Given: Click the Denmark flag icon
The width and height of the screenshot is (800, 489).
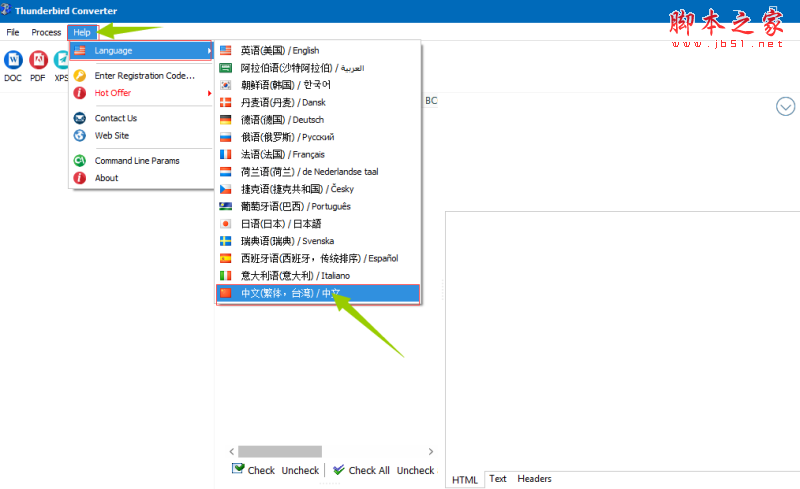Looking at the screenshot, I should (226, 102).
